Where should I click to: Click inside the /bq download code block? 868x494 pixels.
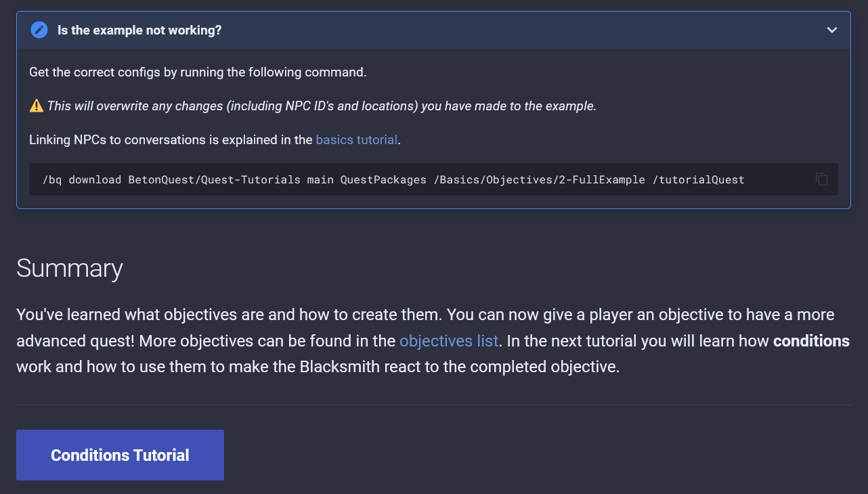[x=433, y=179]
